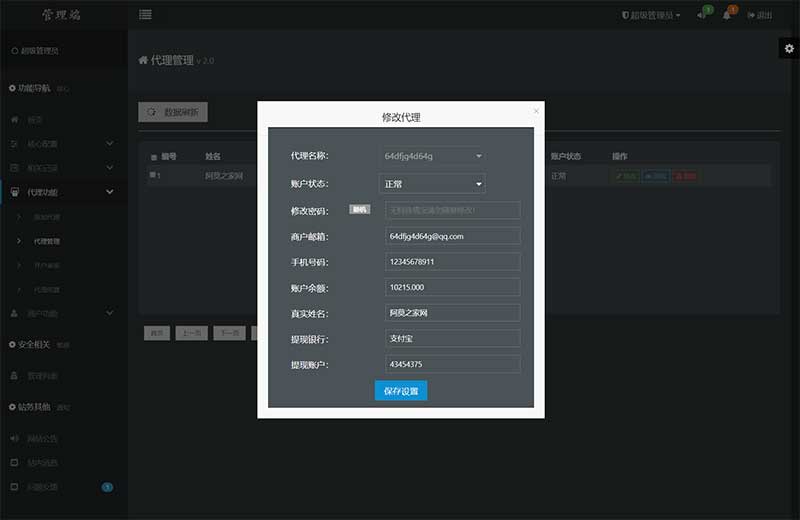Click the red delete action button in row
The width and height of the screenshot is (800, 520).
pos(686,176)
